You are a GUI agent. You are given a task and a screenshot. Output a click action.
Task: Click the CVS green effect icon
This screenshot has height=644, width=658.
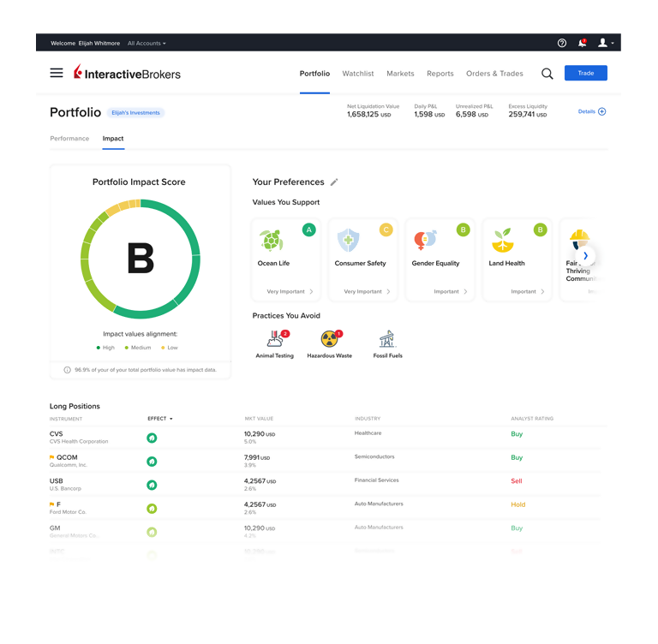pos(152,438)
